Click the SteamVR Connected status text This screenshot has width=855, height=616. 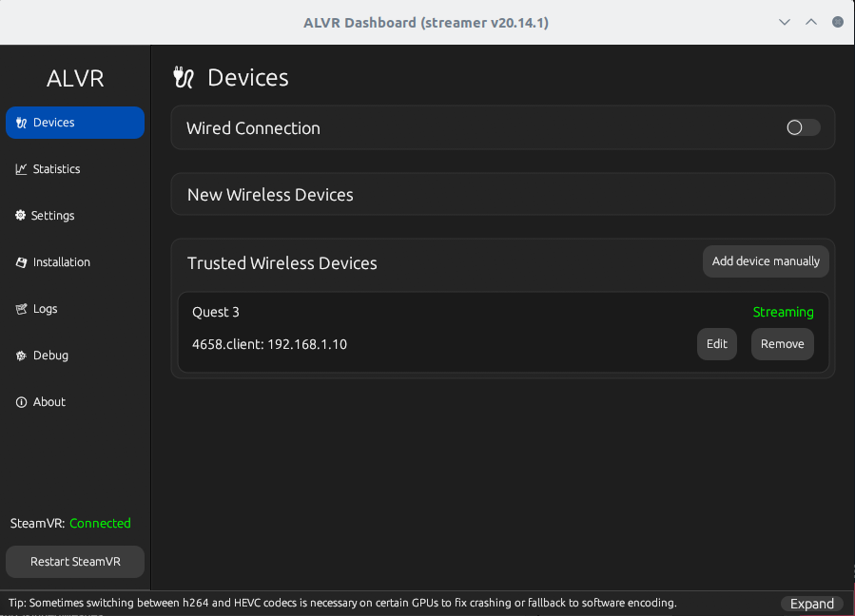click(100, 523)
